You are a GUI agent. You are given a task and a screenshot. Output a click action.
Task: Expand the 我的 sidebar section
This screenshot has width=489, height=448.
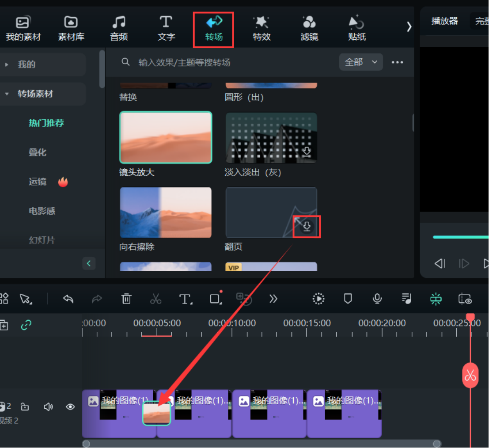[7, 65]
